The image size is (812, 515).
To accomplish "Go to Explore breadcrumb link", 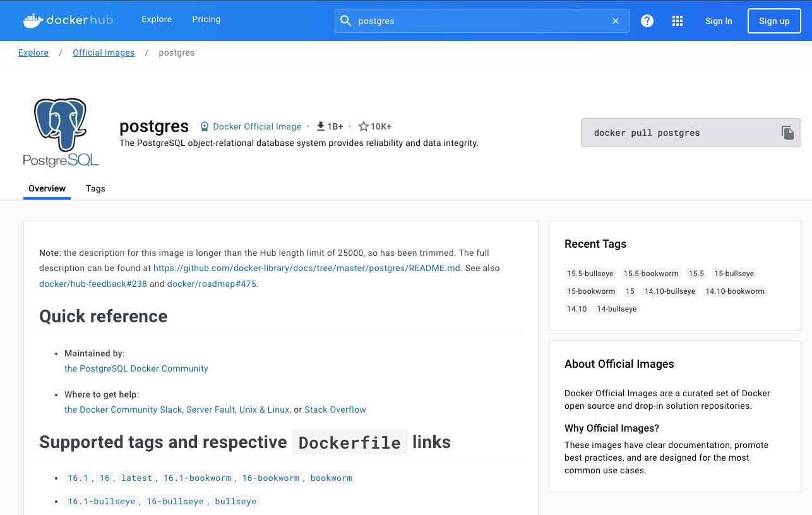I will click(33, 52).
